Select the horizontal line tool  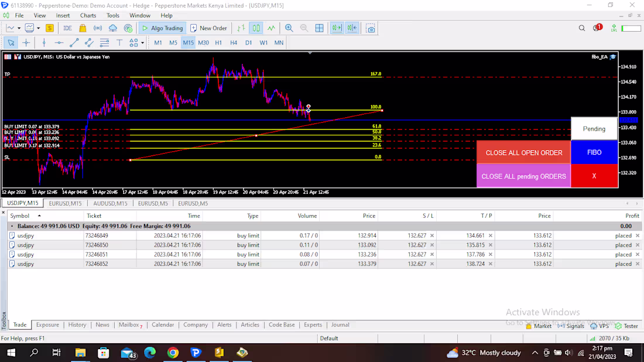59,42
